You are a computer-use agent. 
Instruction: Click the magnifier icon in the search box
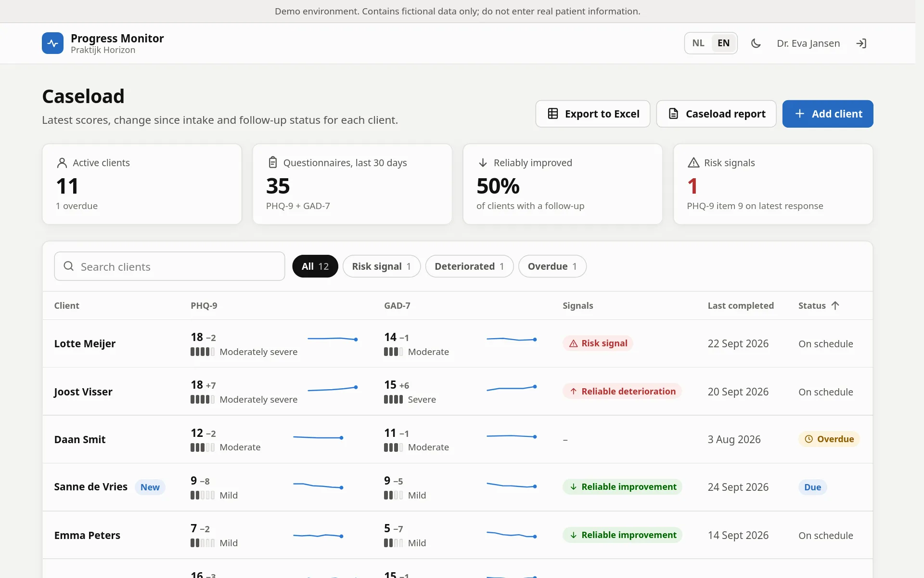tap(69, 266)
